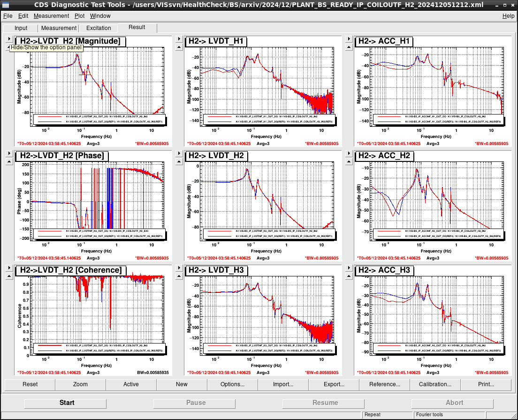Expand option panel for H2->LVDT_H2 [Phase] plot
Viewport: 518px width, 420px height.
[9, 153]
